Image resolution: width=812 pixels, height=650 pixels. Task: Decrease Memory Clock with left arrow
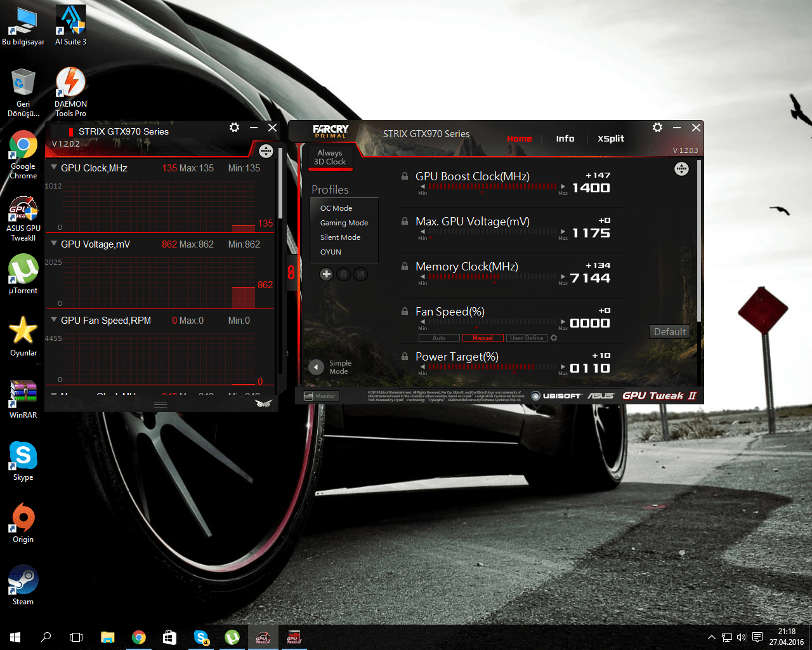click(423, 277)
